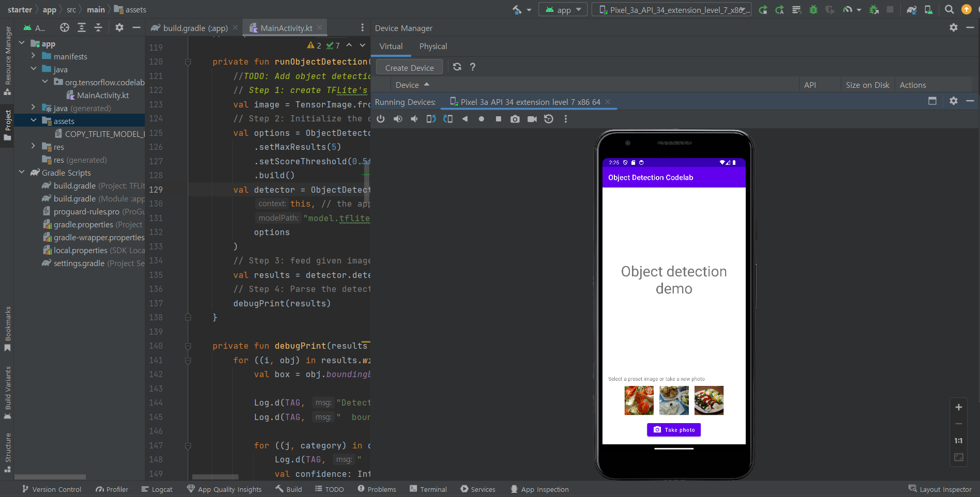
Task: Expand the res folder
Action: point(33,146)
